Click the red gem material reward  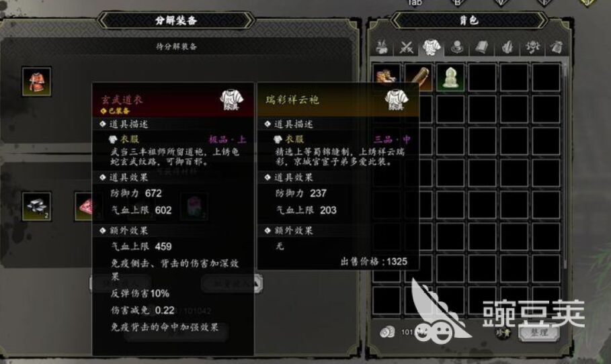click(x=84, y=206)
